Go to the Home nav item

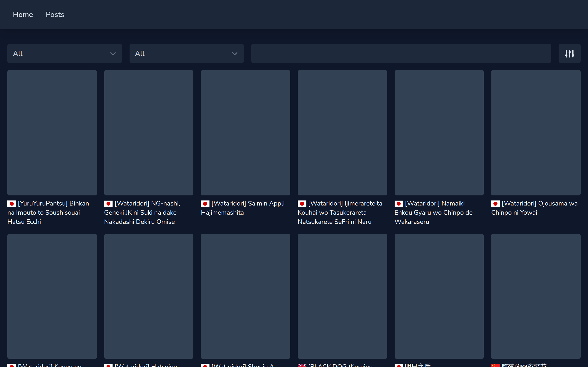[23, 14]
